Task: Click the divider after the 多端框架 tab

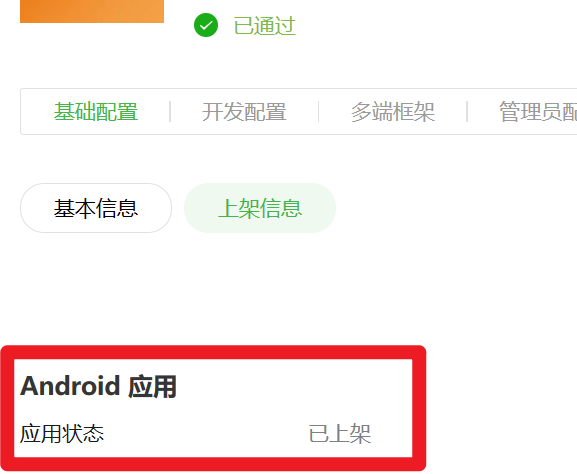Action: coord(467,112)
